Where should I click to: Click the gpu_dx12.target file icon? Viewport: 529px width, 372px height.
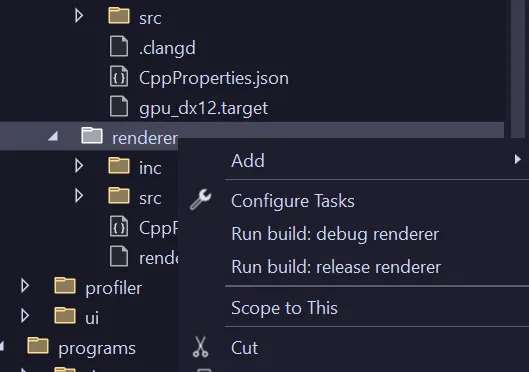click(119, 107)
